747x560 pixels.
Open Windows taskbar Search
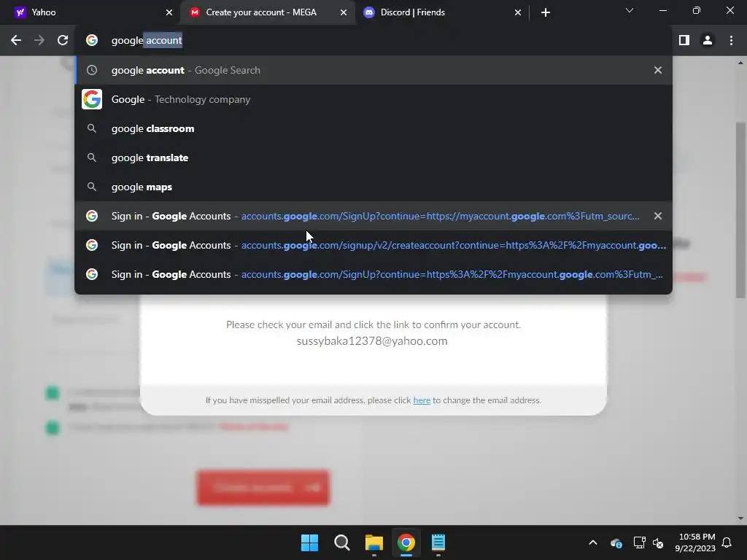pos(342,542)
